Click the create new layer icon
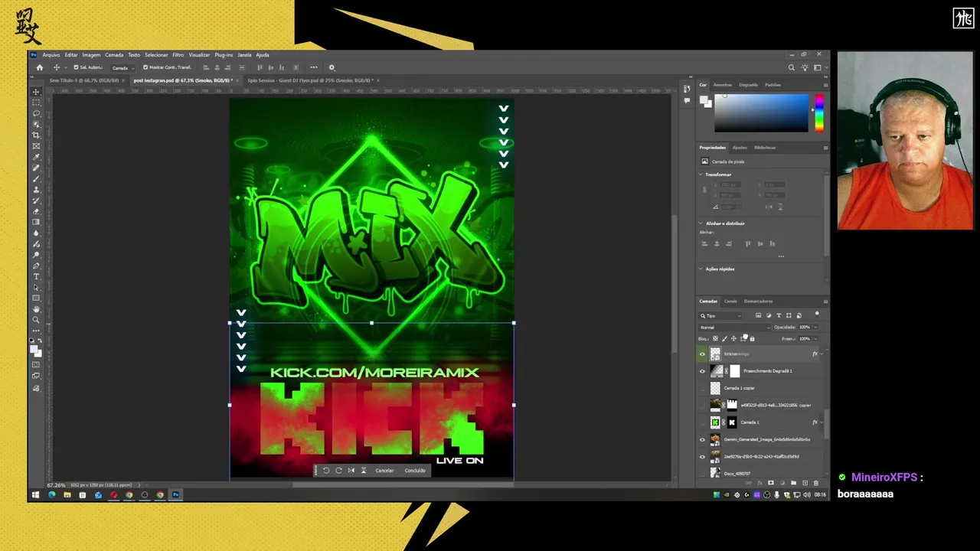Image resolution: width=980 pixels, height=551 pixels. (805, 483)
